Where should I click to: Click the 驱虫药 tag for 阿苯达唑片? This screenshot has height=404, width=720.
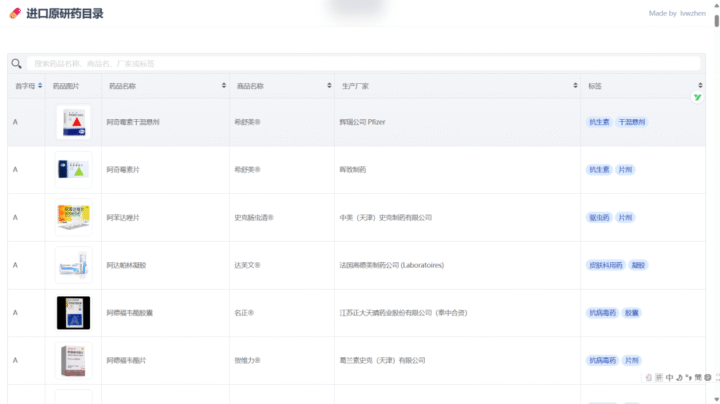coord(599,217)
